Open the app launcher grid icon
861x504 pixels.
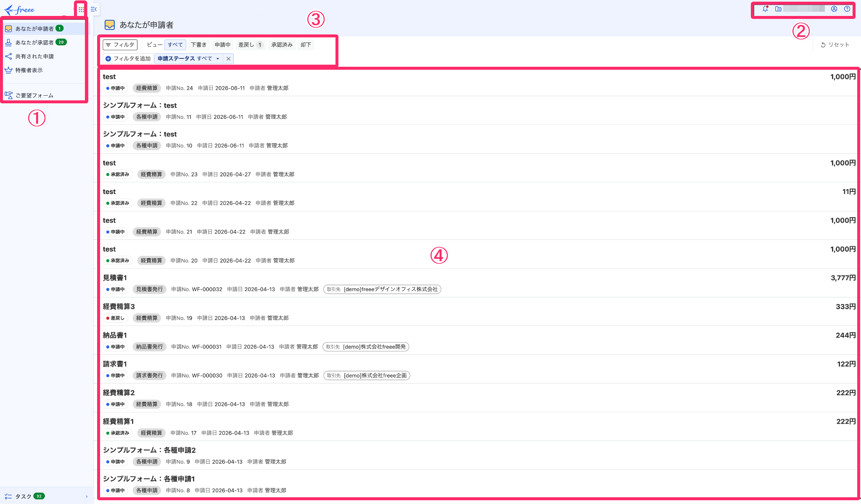pos(81,9)
